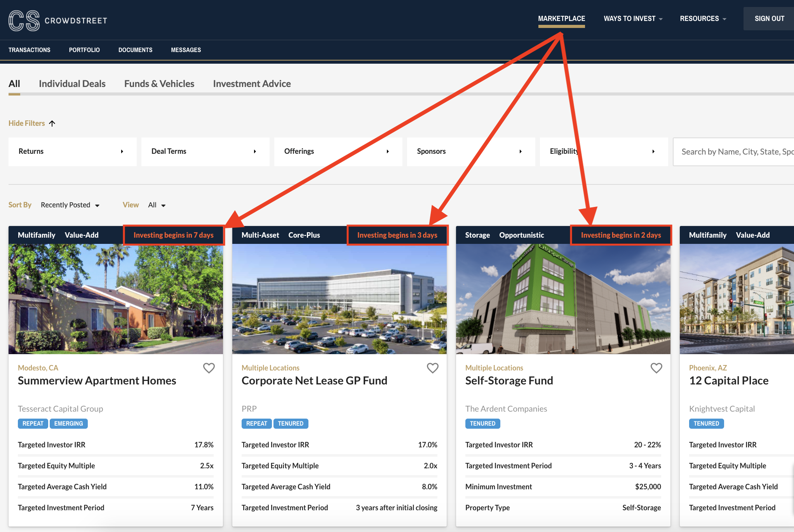Click the 17.8% Targeted Investor IRR value

pyautogui.click(x=204, y=445)
